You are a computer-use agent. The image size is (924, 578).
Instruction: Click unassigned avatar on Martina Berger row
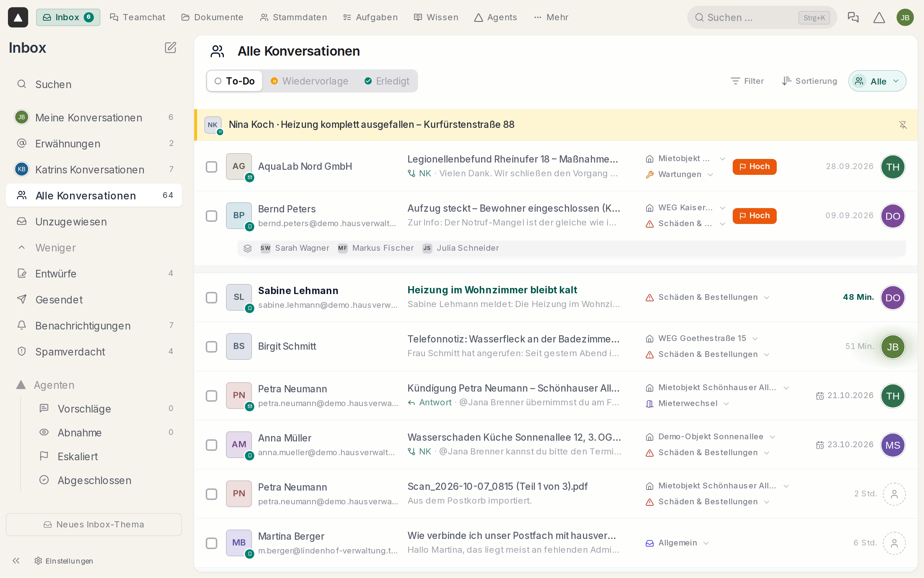tap(894, 543)
